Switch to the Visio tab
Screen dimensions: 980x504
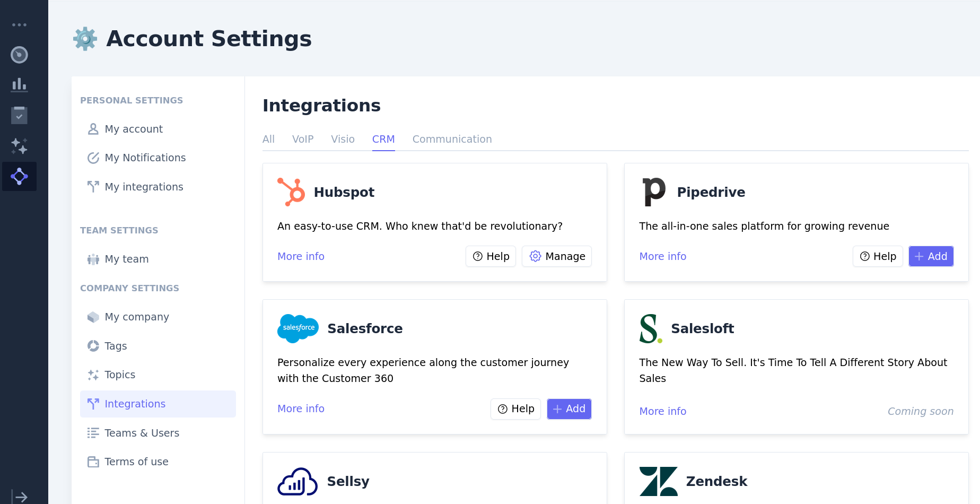(343, 139)
